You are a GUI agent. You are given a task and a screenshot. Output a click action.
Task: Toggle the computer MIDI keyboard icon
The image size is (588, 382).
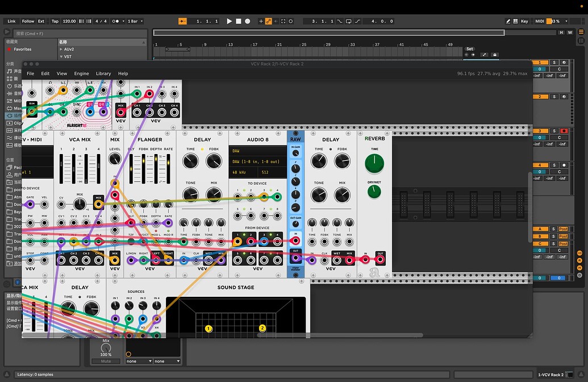pyautogui.click(x=515, y=22)
